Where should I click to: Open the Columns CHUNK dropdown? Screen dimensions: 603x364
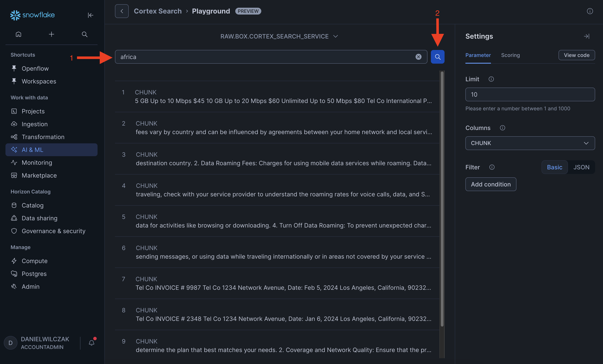(530, 143)
